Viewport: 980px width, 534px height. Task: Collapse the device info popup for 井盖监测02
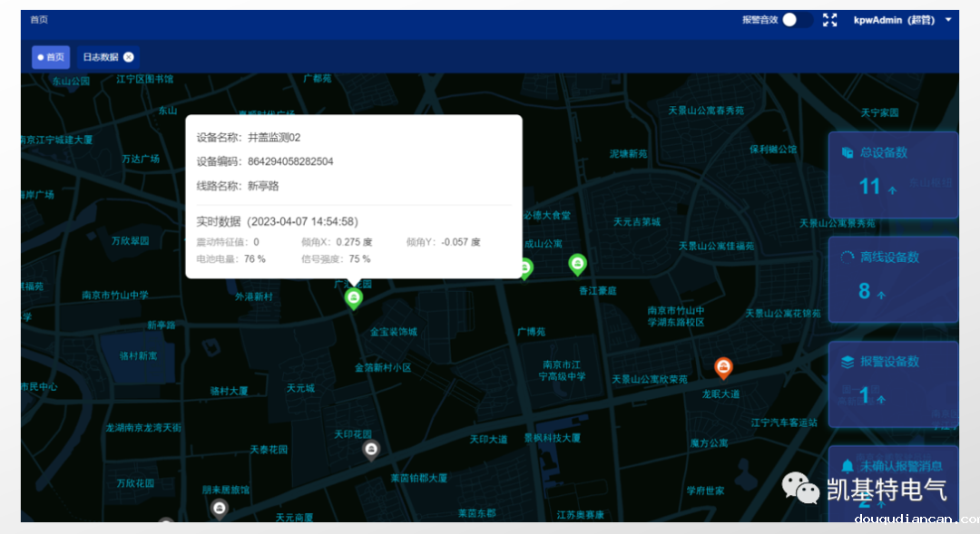click(353, 296)
